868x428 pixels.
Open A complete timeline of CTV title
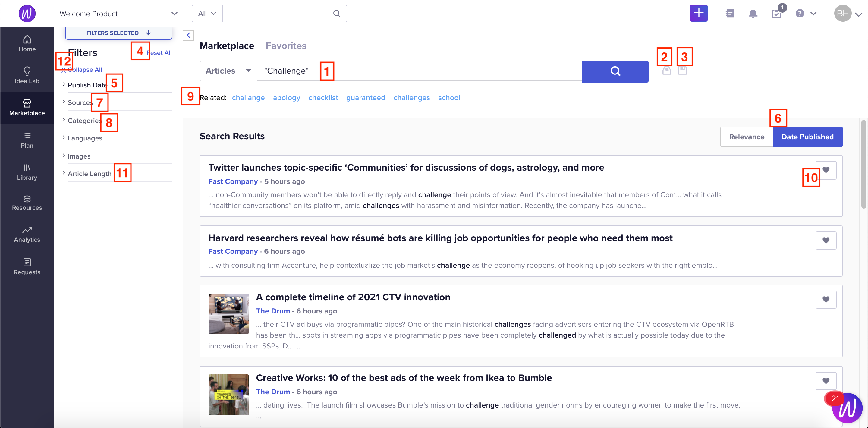353,297
